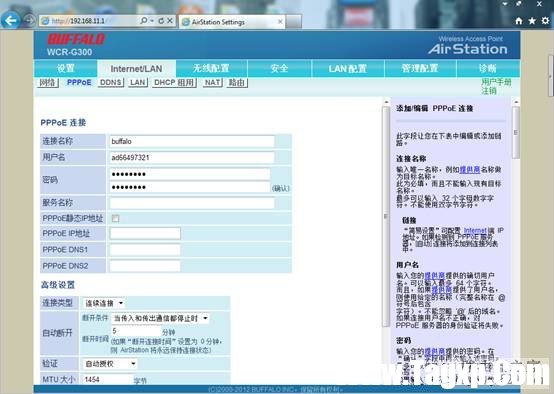Click 提供商 link under 连接名称 help
This screenshot has height=394, width=554.
(470, 170)
